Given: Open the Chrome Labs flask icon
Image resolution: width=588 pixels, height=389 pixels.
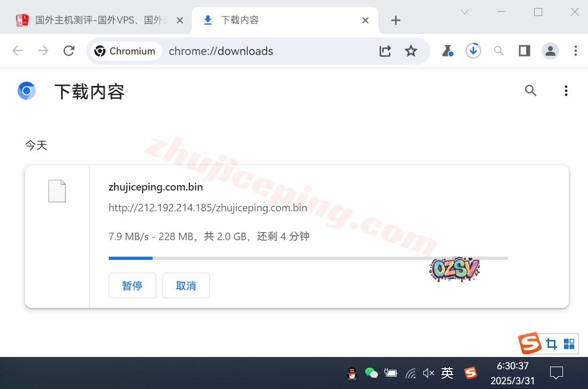Looking at the screenshot, I should (447, 51).
